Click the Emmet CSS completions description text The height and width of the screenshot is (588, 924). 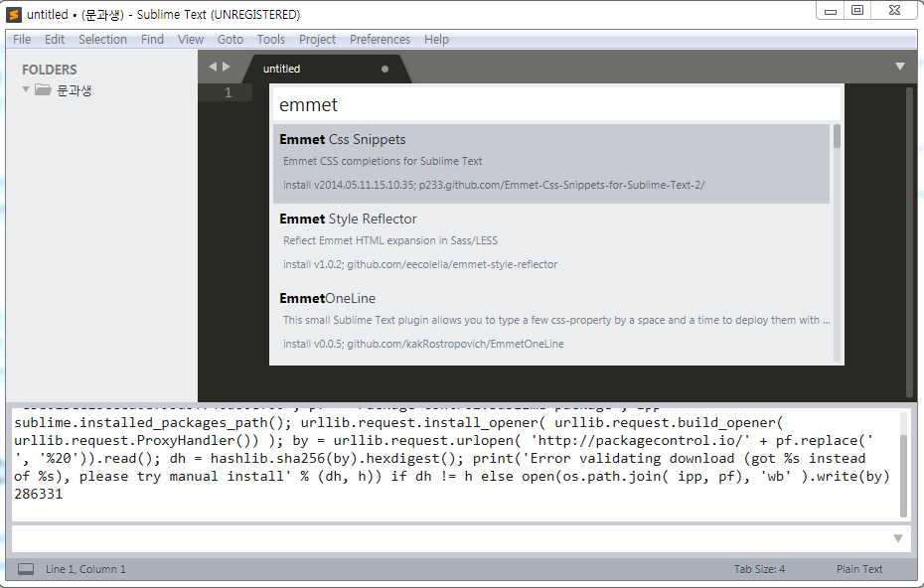[383, 161]
